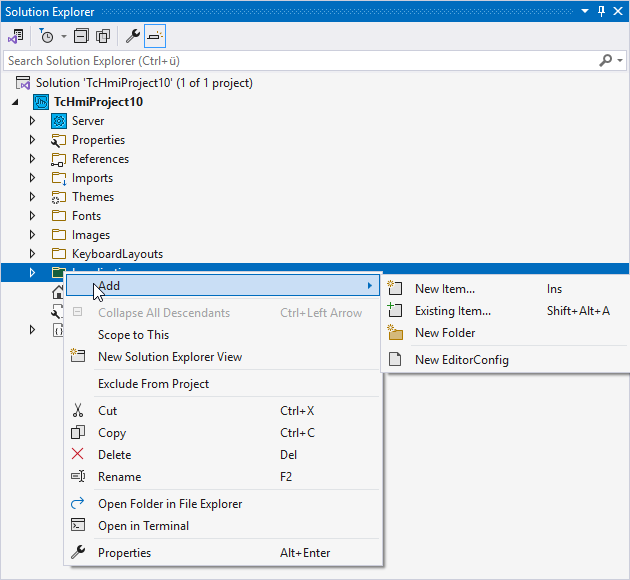Choose Open in Terminal
Screen dimensions: 630x580
coord(223,526)
